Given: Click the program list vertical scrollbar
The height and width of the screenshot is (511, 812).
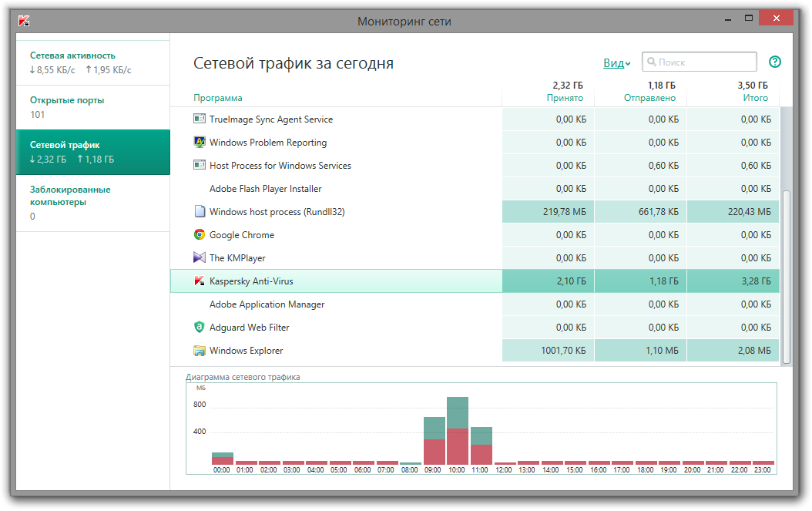Looking at the screenshot, I should 786,277.
